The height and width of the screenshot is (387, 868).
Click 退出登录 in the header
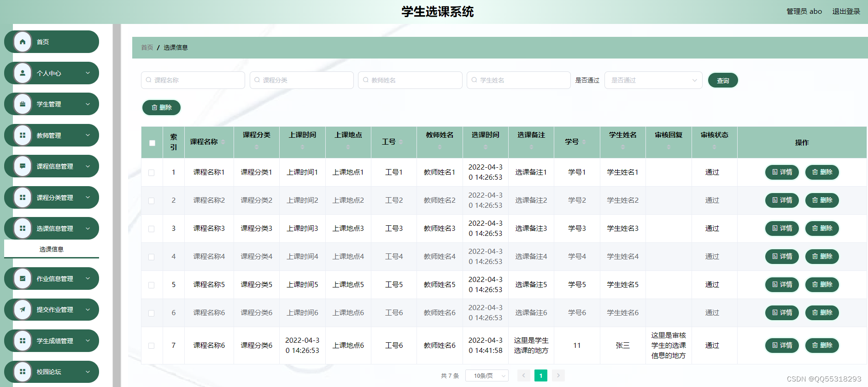pos(846,12)
